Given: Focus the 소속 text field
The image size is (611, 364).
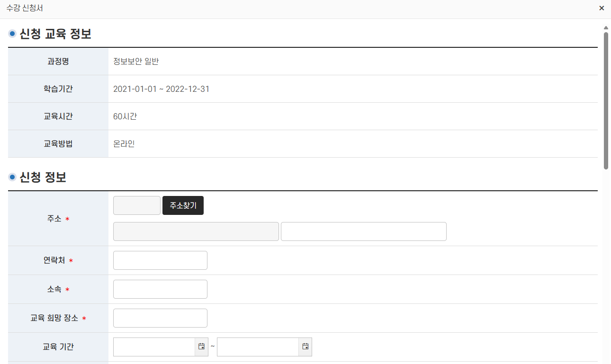Looking at the screenshot, I should (160, 289).
